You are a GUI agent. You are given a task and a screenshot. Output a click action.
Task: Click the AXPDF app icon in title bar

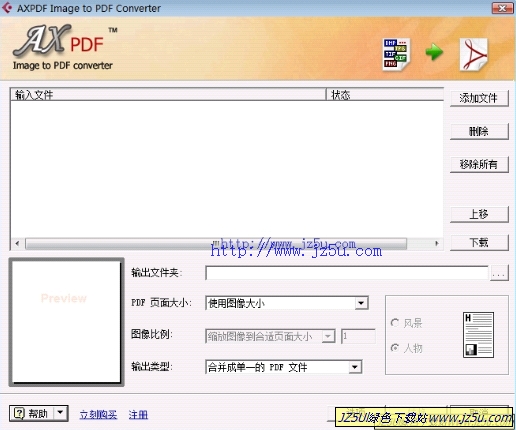(x=7, y=8)
